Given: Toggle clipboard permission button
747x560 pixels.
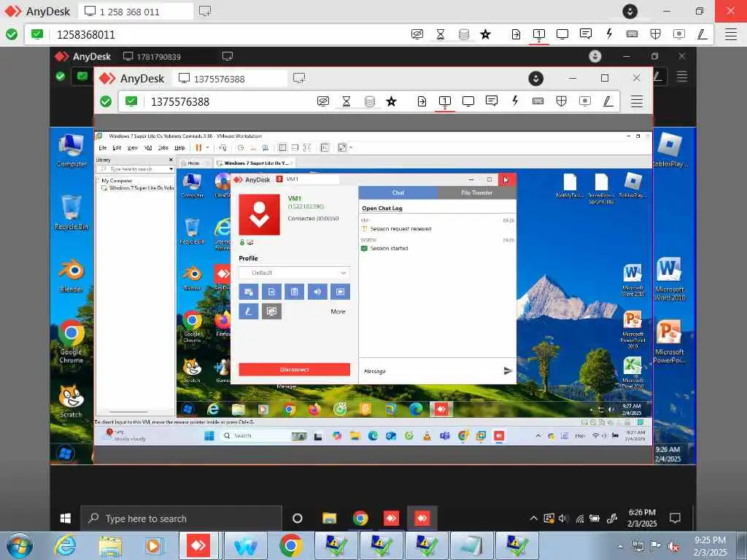Looking at the screenshot, I should (x=295, y=292).
